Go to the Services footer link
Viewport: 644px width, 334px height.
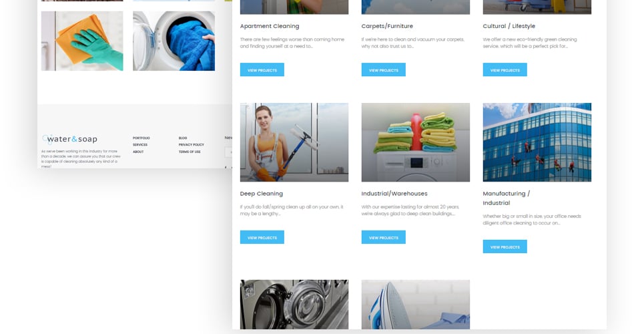click(x=140, y=145)
